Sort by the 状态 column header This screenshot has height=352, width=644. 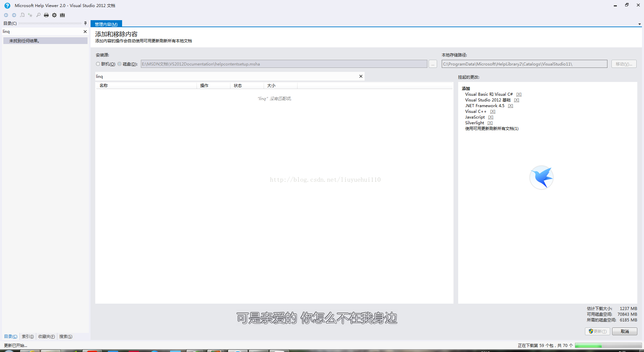[x=247, y=86]
